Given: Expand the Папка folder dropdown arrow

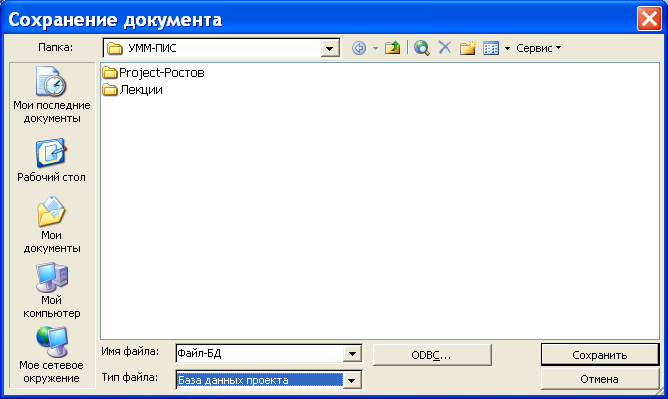Looking at the screenshot, I should pos(329,49).
